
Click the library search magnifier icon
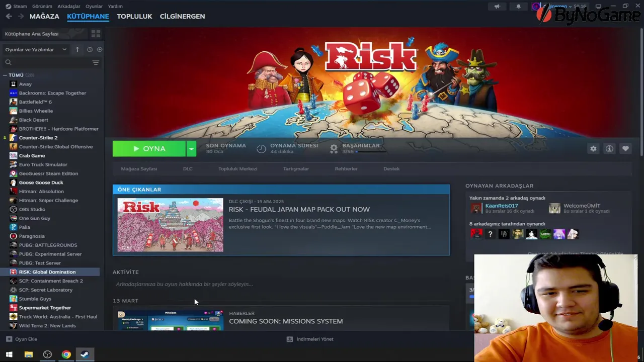pyautogui.click(x=8, y=62)
